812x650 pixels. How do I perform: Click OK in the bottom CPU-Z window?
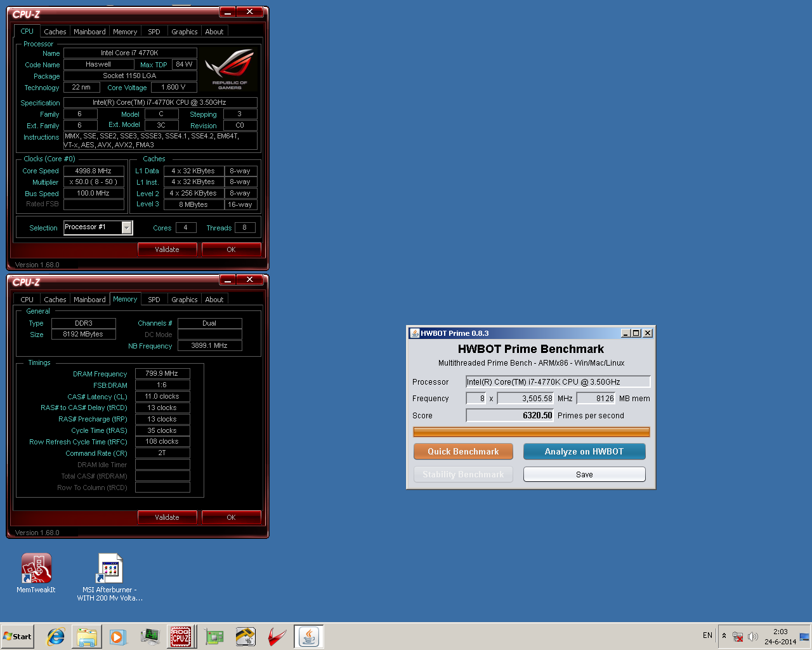[x=232, y=517]
